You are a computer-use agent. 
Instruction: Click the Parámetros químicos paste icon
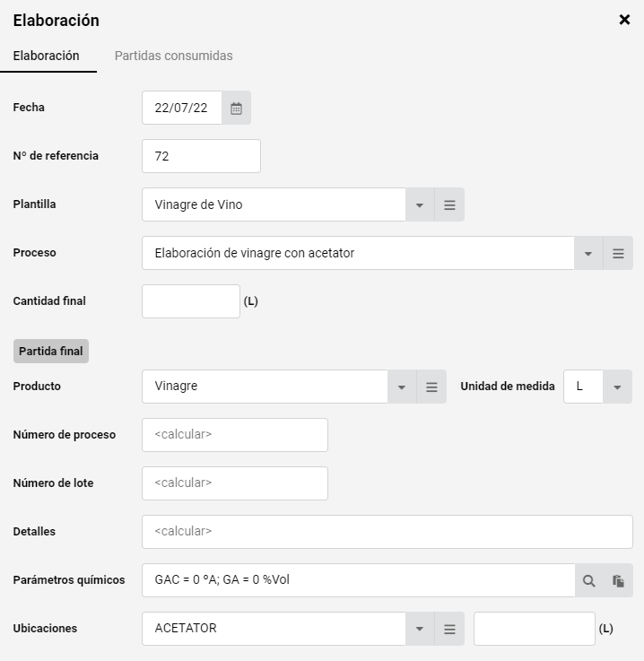[618, 581]
